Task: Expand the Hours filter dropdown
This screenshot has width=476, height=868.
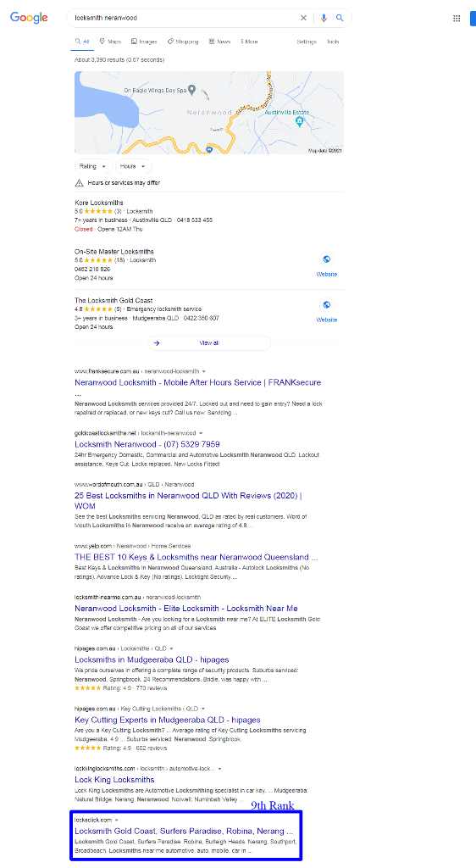Action: [133, 166]
